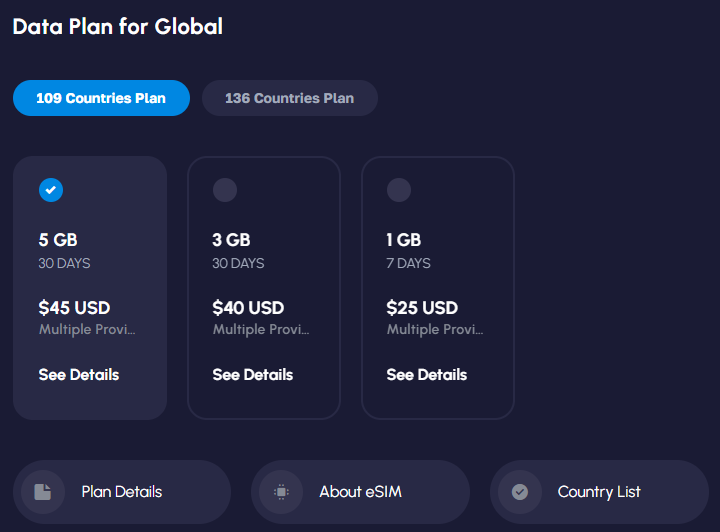Click the 3 GB 30 DAYS plan card
Screen dimensions: 720x532
point(264,288)
